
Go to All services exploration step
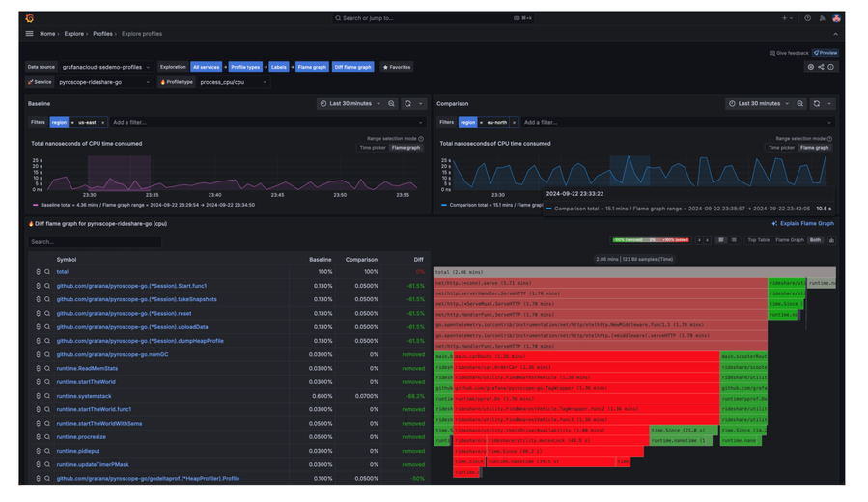[206, 67]
